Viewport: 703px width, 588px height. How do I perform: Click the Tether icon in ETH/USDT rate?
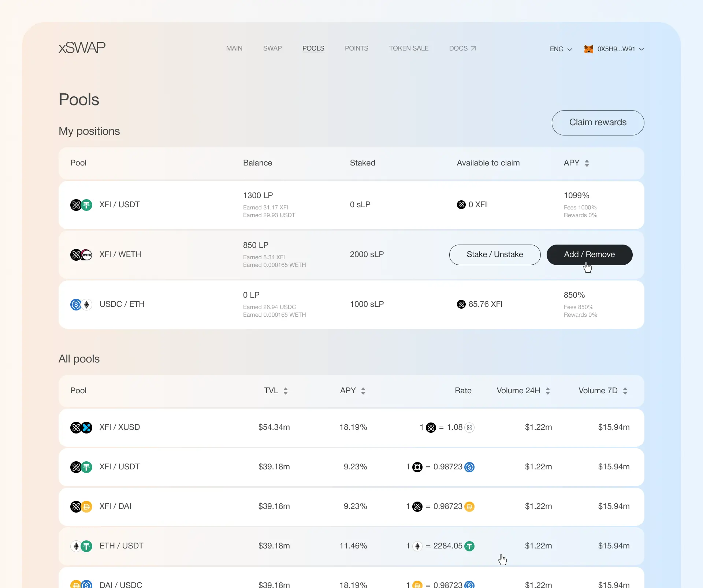point(470,546)
